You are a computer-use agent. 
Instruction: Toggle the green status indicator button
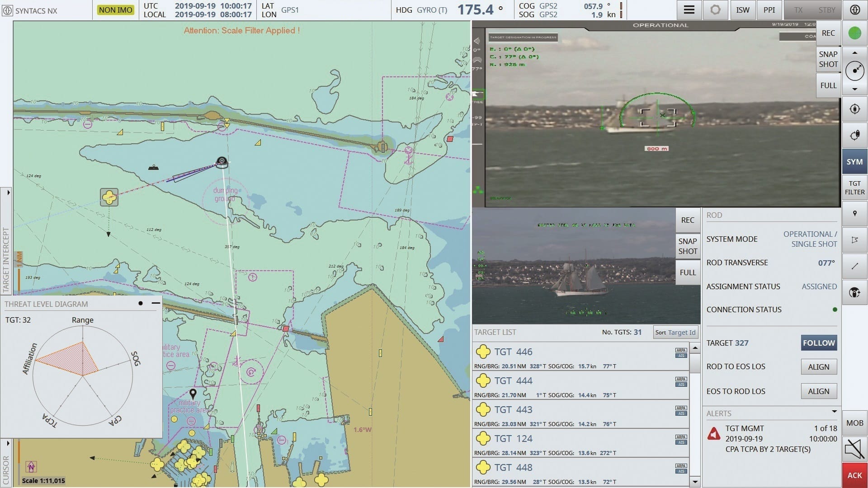pyautogui.click(x=854, y=33)
